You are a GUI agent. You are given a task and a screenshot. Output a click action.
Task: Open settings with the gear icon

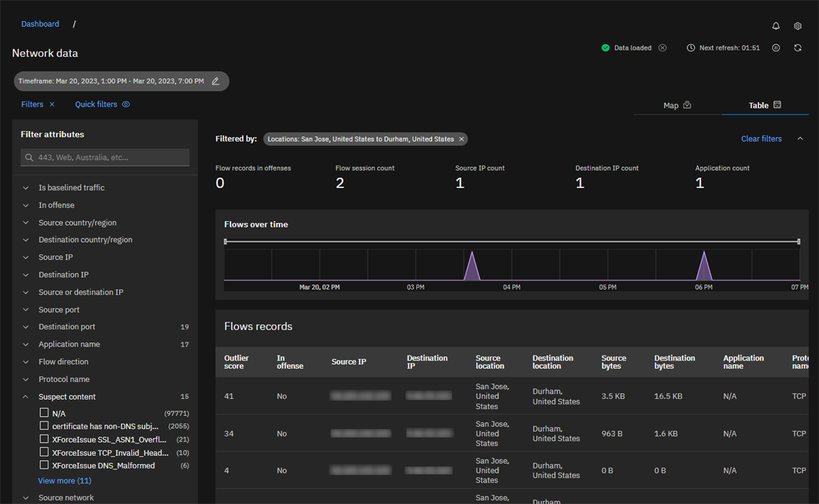coord(798,25)
